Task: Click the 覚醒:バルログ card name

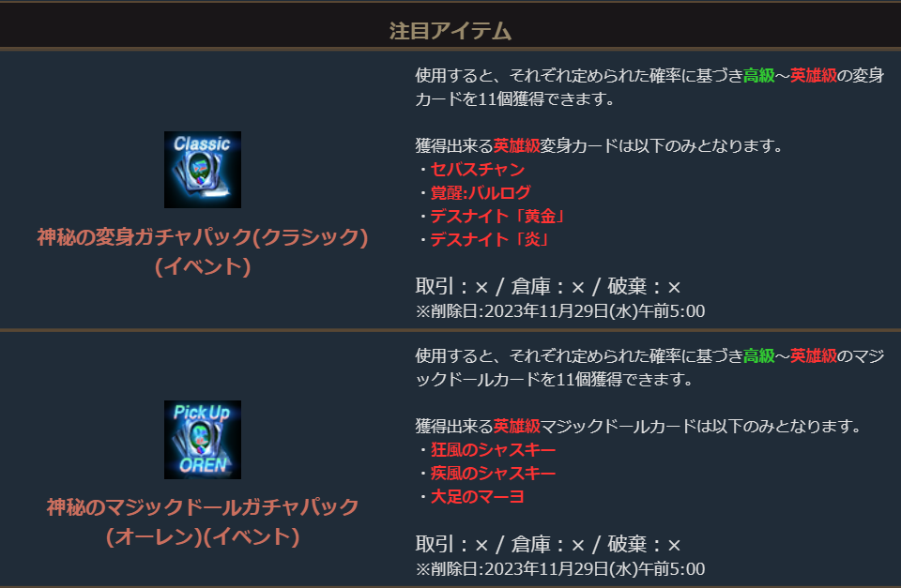Action: click(x=481, y=193)
